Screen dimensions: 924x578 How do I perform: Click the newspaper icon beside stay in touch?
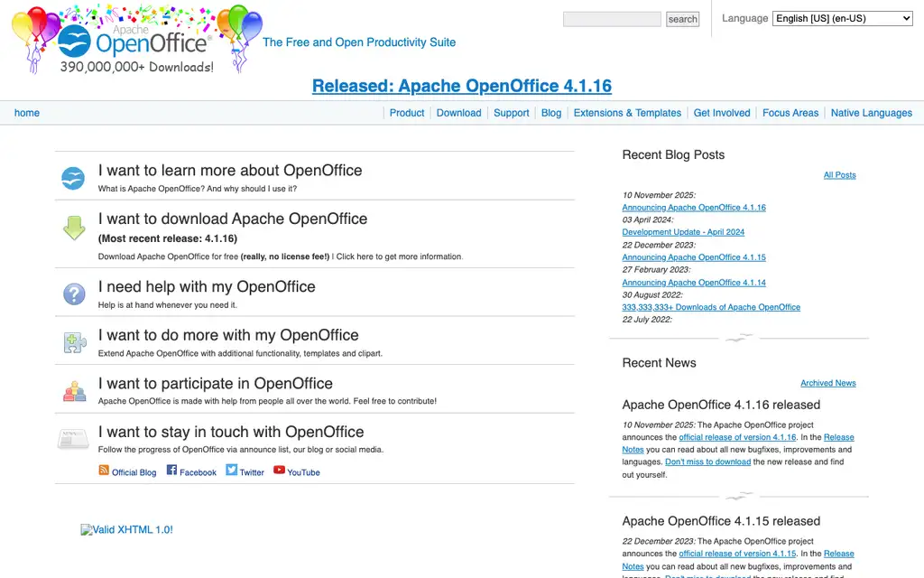(x=73, y=440)
